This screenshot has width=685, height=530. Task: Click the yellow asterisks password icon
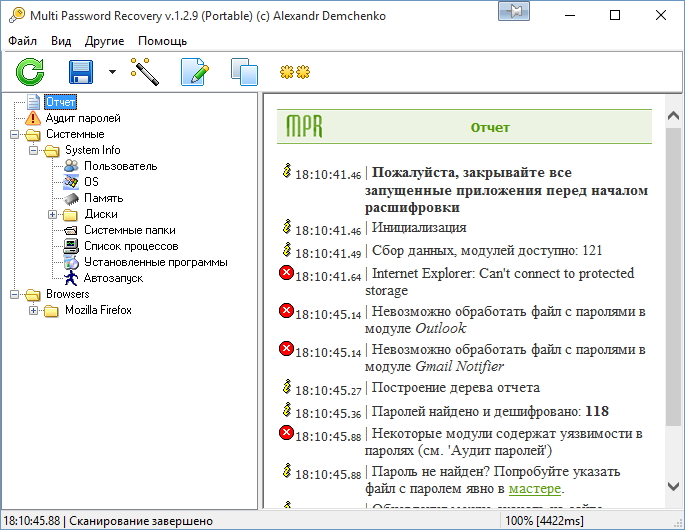pos(295,72)
